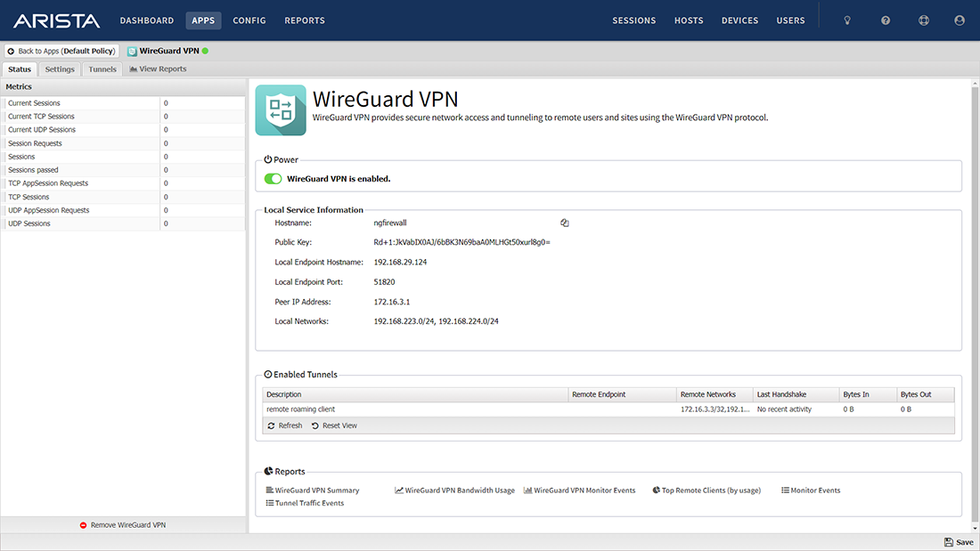Click the public key value text

pos(461,242)
